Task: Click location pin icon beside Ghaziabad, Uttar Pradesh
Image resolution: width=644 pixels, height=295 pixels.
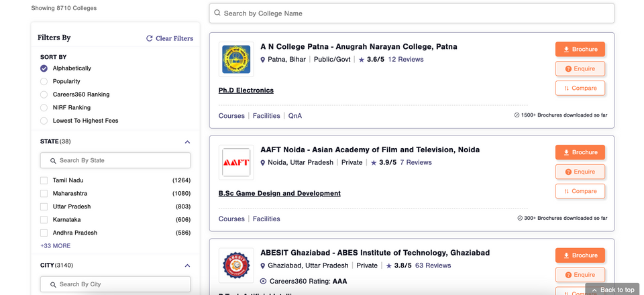Action: pos(263,266)
